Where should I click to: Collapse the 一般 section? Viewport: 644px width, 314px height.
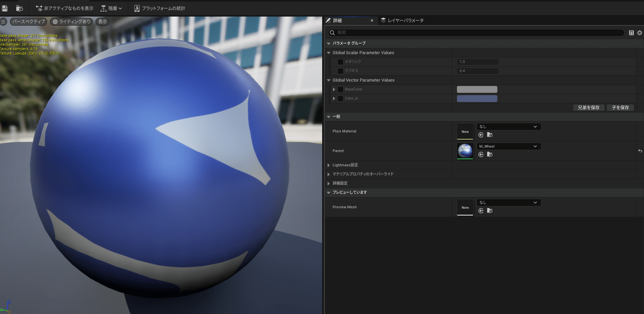(x=328, y=116)
